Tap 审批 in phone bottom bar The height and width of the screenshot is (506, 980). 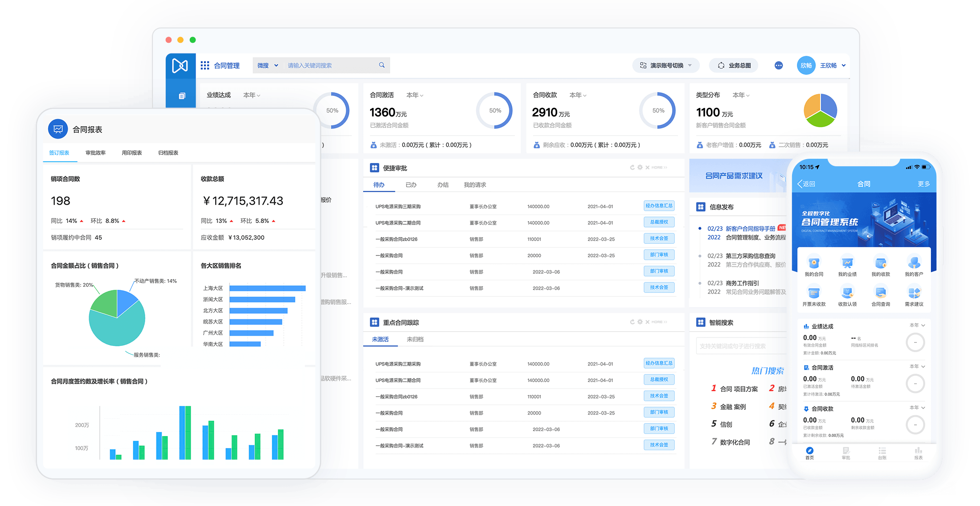click(x=846, y=453)
